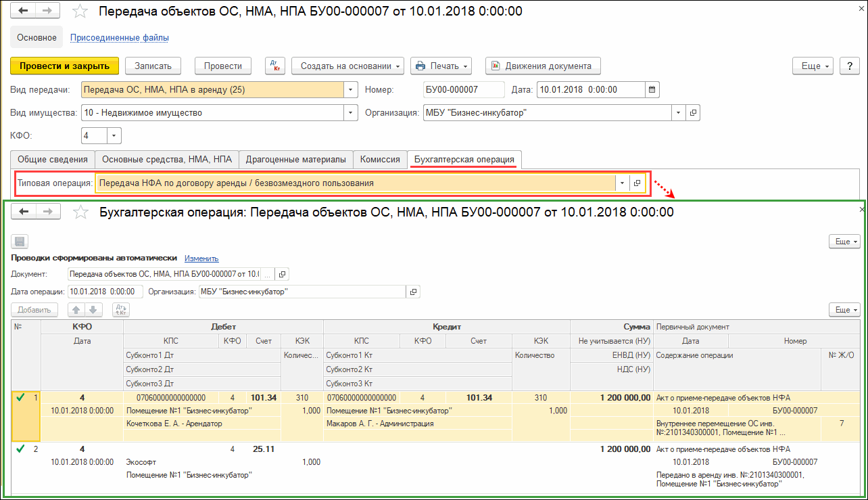This screenshot has height=500, width=868.
Task: Click green checkmark of entry row 2
Action: pyautogui.click(x=21, y=449)
